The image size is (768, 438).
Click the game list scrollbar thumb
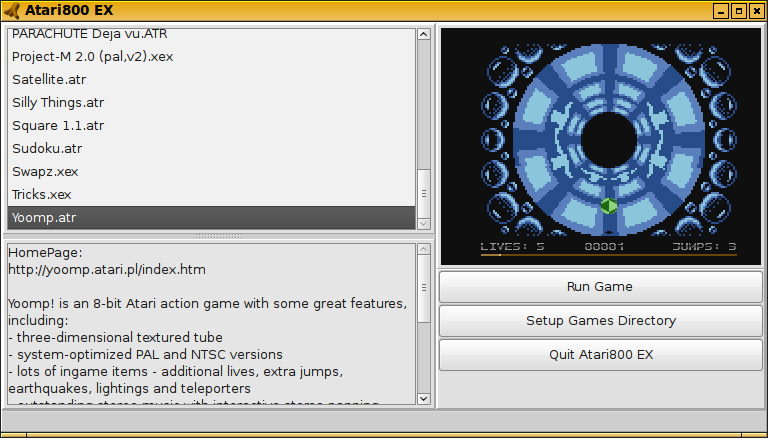424,194
